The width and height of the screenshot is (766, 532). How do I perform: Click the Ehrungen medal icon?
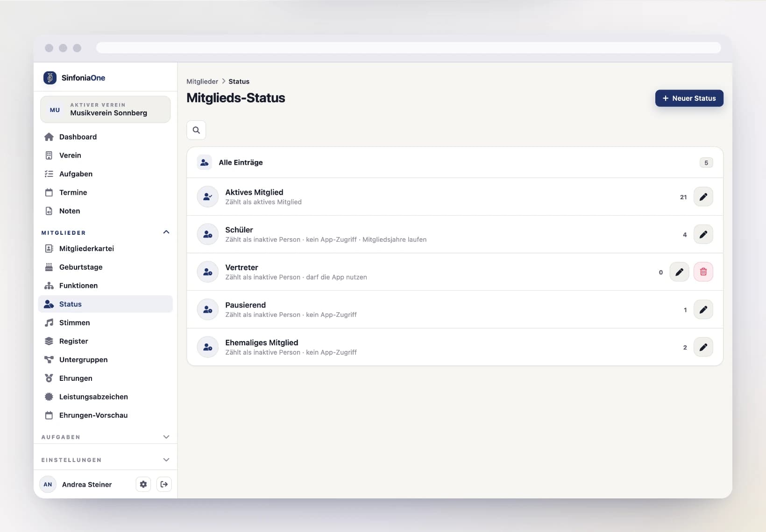[x=49, y=378]
